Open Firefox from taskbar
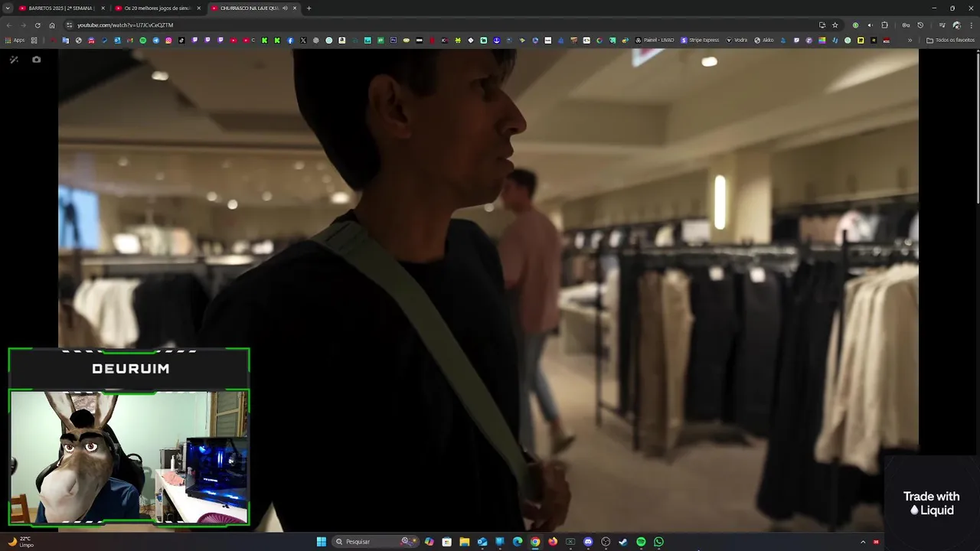This screenshot has width=980, height=551. click(x=553, y=542)
